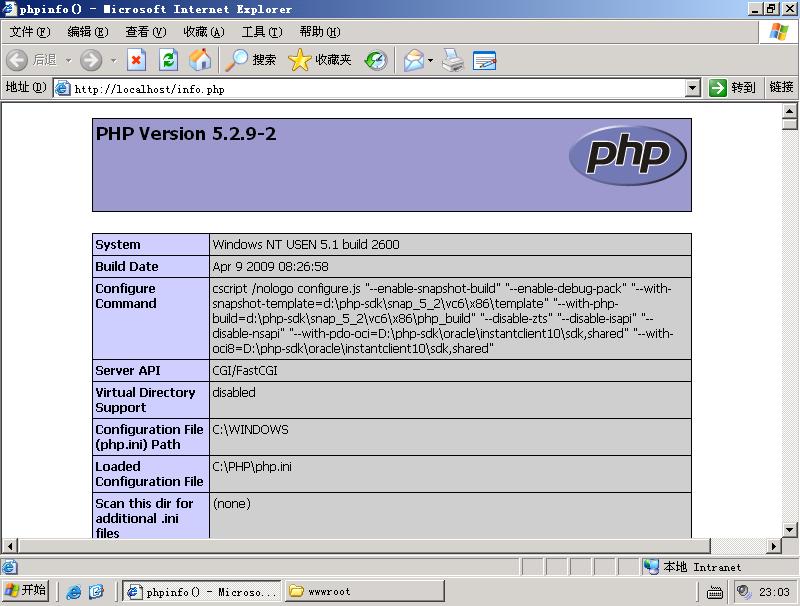Click the system tray icon beside the clock

[x=744, y=592]
